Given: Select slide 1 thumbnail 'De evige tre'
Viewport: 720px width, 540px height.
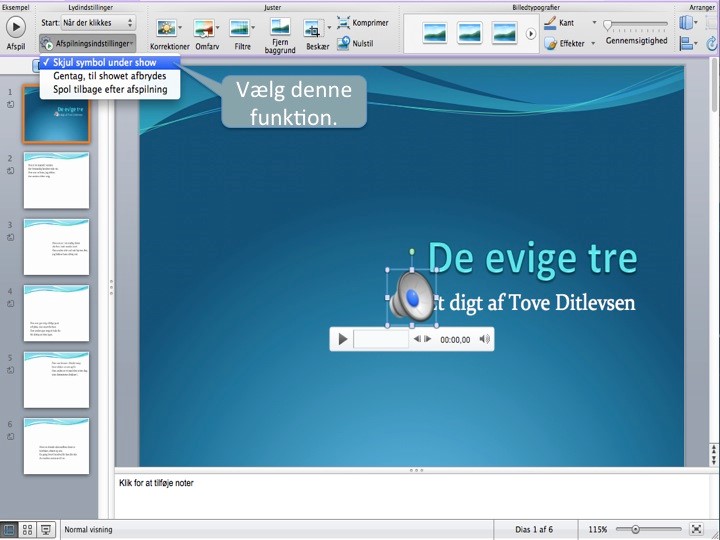Looking at the screenshot, I should coord(56,114).
